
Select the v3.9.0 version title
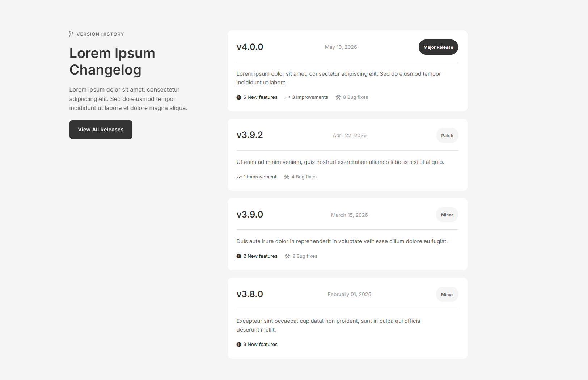(x=250, y=215)
